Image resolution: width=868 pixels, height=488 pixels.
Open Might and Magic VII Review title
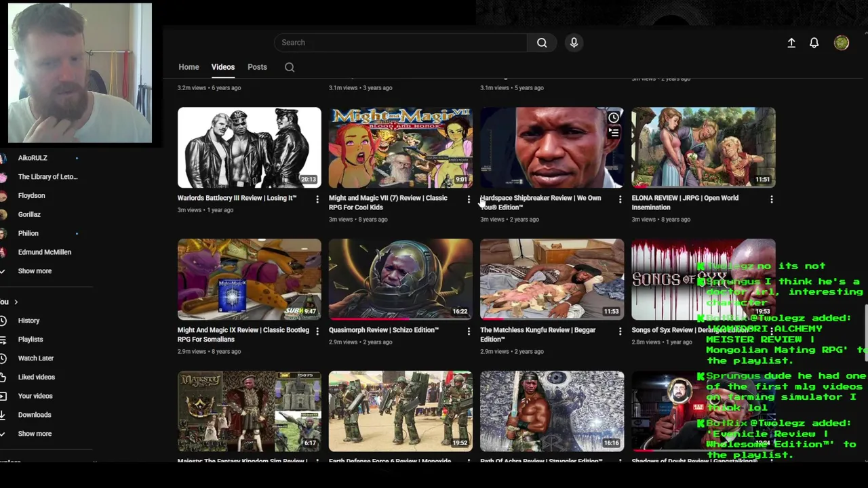388,203
